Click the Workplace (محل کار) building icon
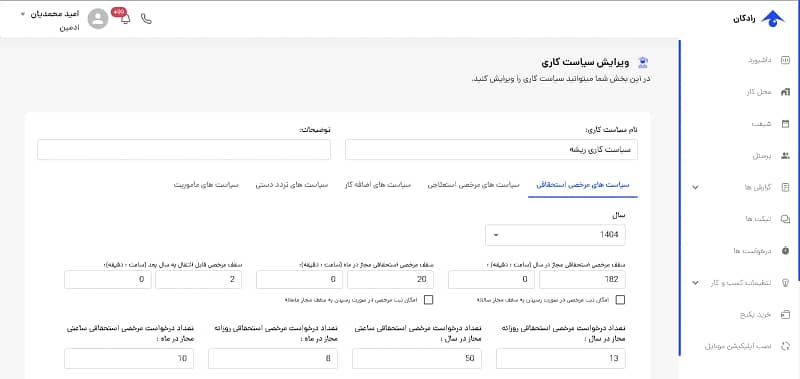Image resolution: width=800 pixels, height=379 pixels. click(785, 92)
